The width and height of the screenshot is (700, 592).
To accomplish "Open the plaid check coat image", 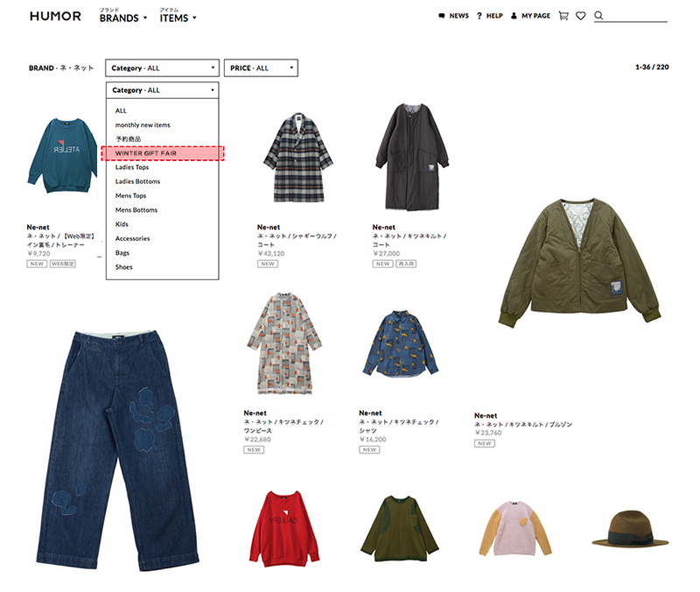I will coord(297,158).
